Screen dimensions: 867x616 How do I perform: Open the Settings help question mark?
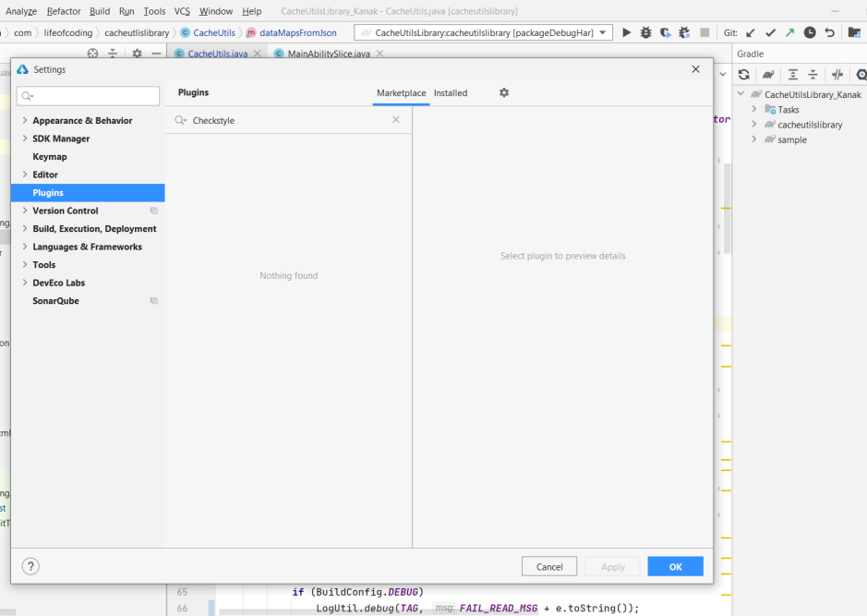(30, 566)
